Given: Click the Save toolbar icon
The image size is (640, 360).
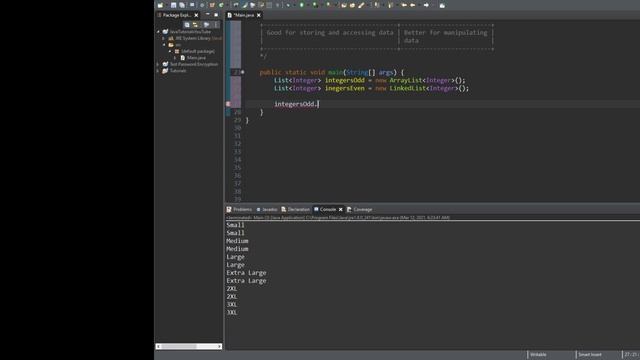Looking at the screenshot, I should (x=173, y=5).
